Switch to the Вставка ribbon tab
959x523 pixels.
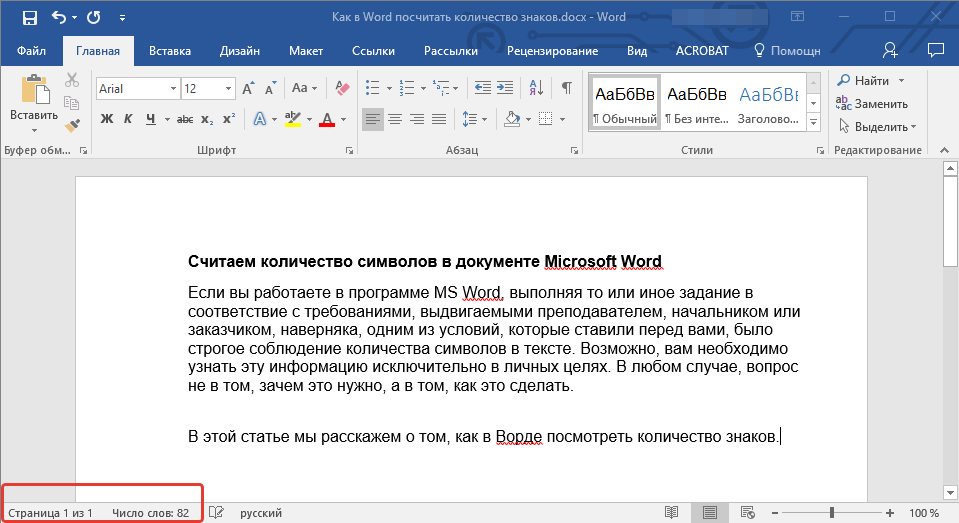tap(170, 50)
